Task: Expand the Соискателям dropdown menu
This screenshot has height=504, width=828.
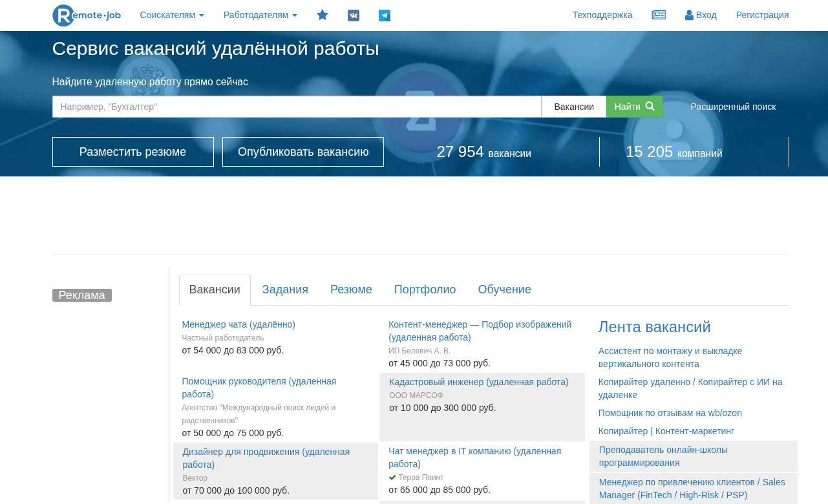Action: click(x=172, y=15)
